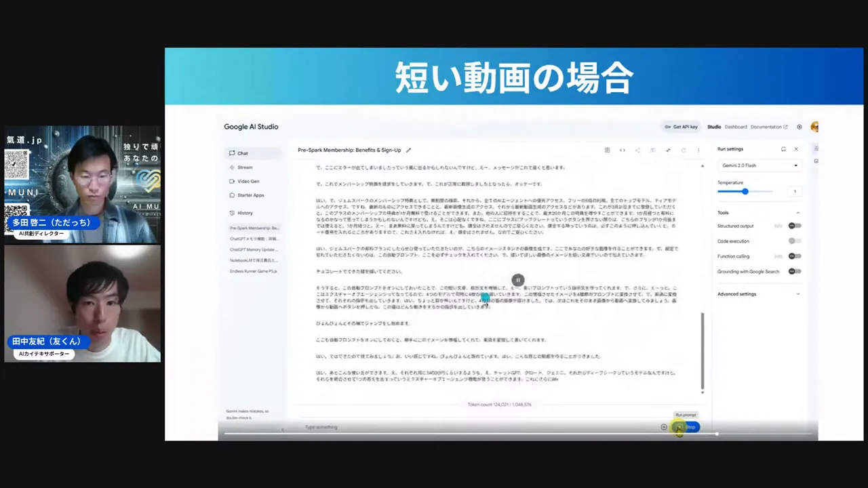
Task: Toggle Code execution on
Action: 794,241
